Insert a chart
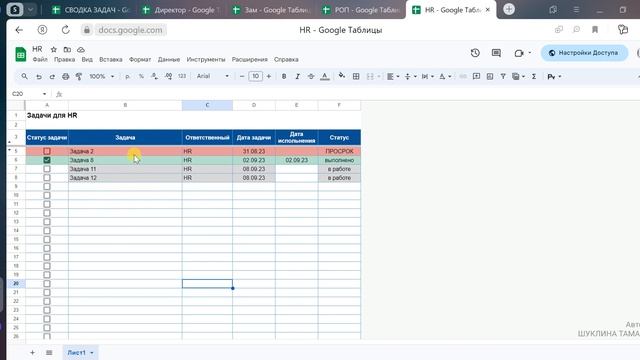This screenshot has width=640, height=360. click(490, 76)
